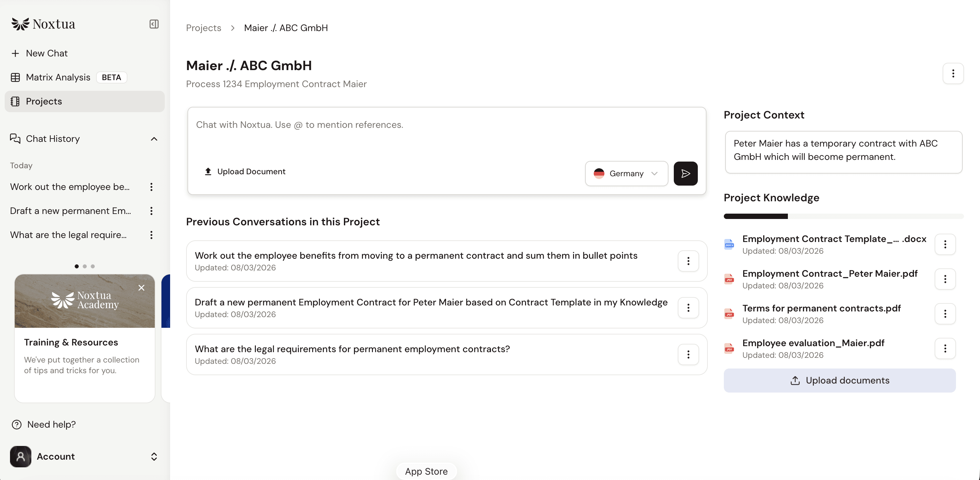Viewport: 980px width, 480px height.
Task: Expand the Account switcher
Action: pyautogui.click(x=154, y=456)
